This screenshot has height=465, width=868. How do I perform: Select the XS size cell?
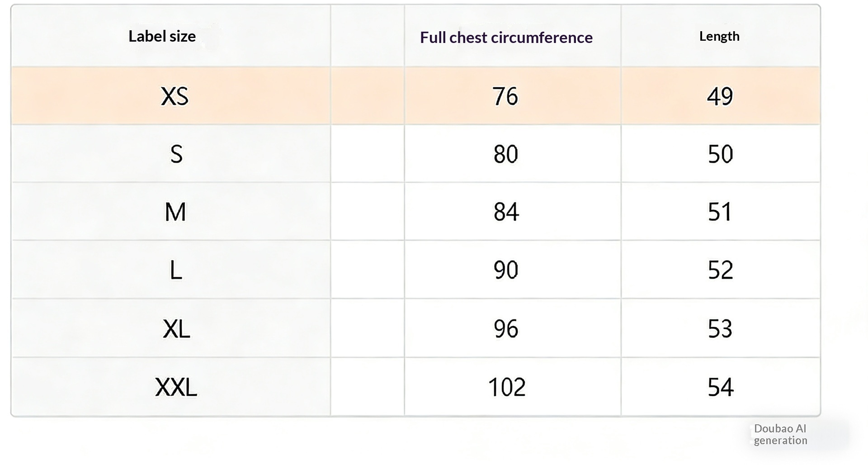[175, 96]
